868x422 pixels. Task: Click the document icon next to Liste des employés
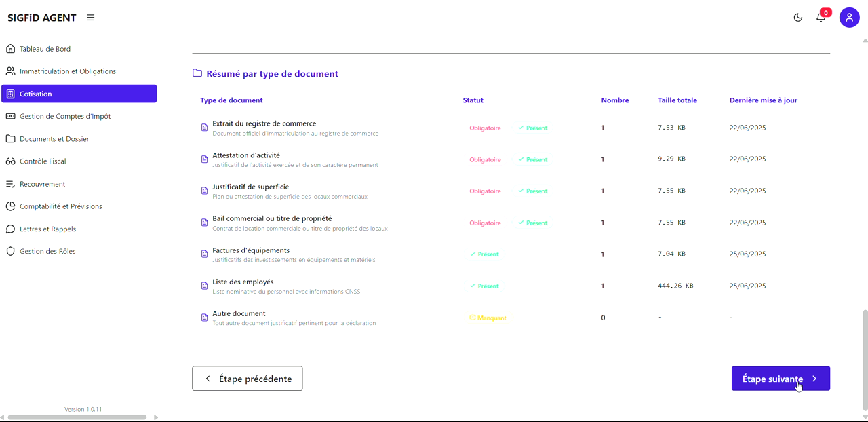click(x=204, y=286)
